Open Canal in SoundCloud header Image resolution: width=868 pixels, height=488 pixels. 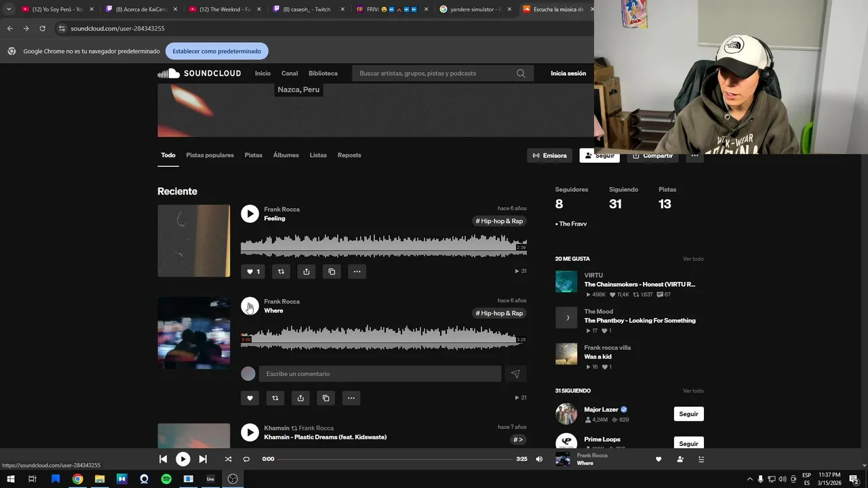290,73
